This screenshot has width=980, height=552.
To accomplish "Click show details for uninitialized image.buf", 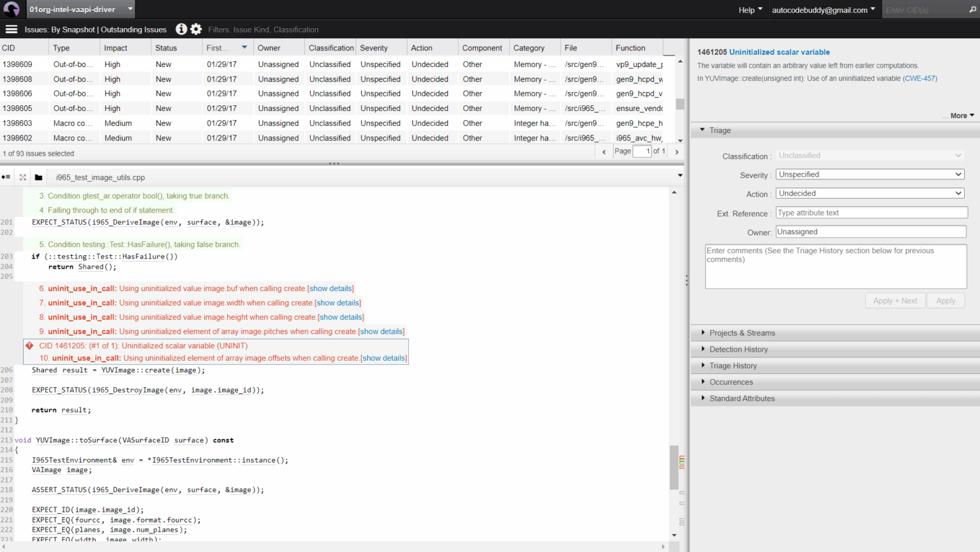I will click(x=330, y=288).
